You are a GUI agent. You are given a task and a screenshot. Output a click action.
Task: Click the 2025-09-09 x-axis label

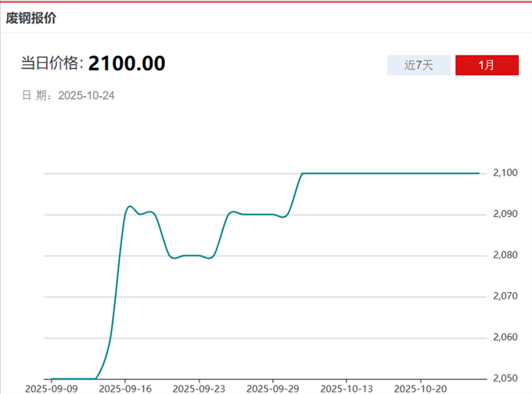click(x=51, y=388)
